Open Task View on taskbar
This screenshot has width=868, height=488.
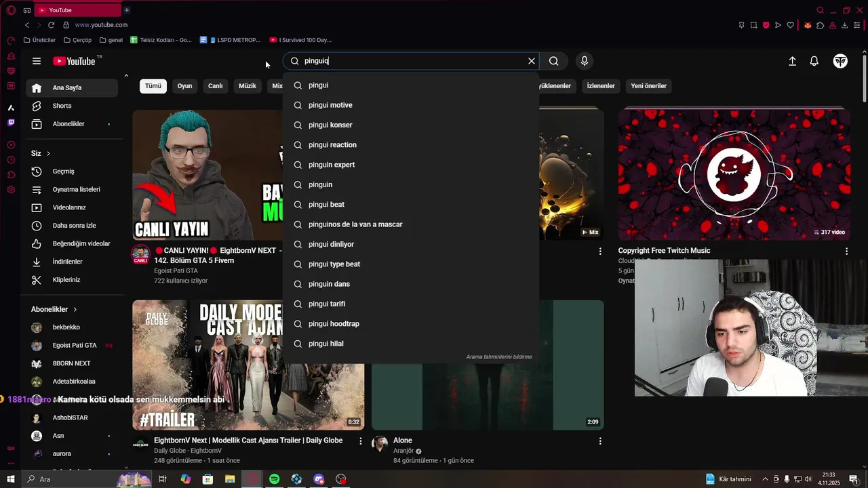click(x=163, y=479)
